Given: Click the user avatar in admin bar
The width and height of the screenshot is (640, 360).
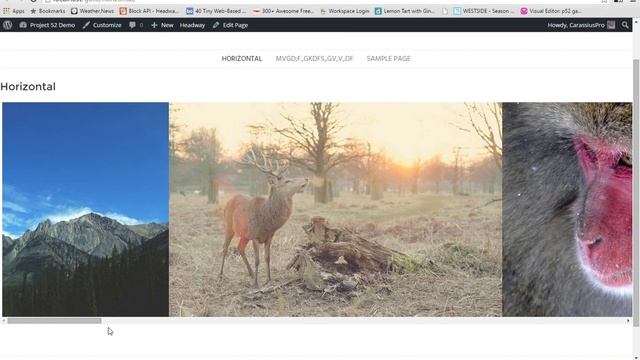Looking at the screenshot, I should pyautogui.click(x=611, y=25).
